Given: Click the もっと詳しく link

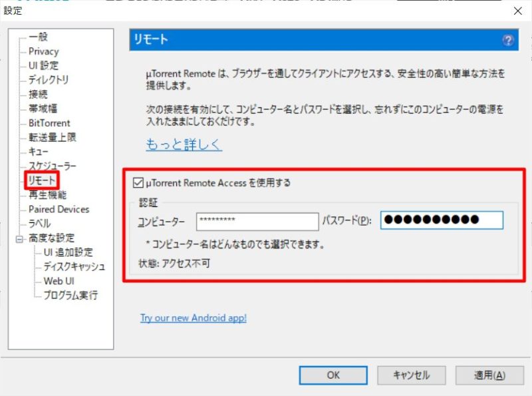Looking at the screenshot, I should point(184,144).
